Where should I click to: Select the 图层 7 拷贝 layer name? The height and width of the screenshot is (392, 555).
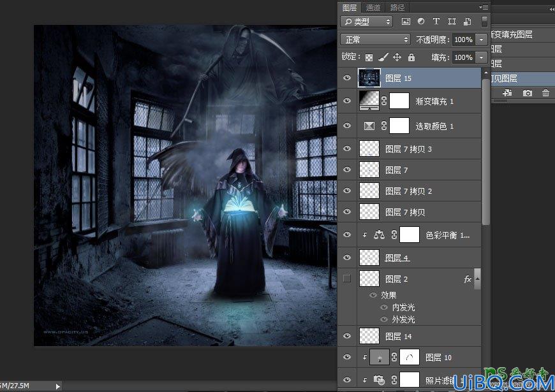click(x=405, y=212)
